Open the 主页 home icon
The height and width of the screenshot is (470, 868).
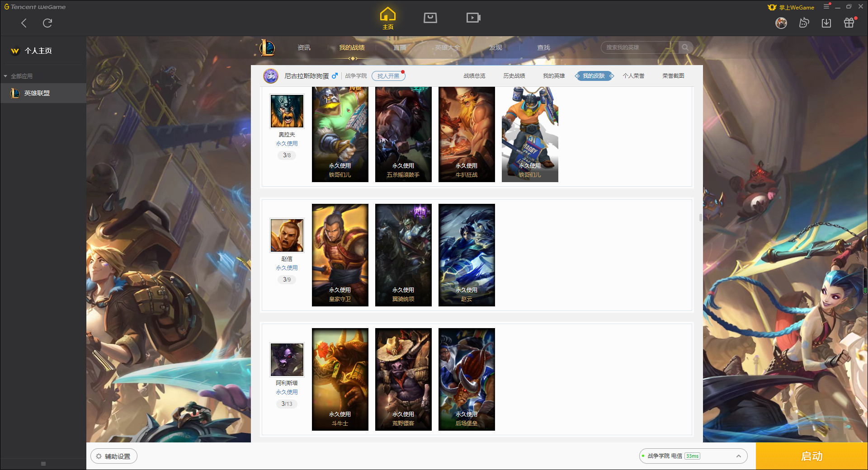[388, 18]
